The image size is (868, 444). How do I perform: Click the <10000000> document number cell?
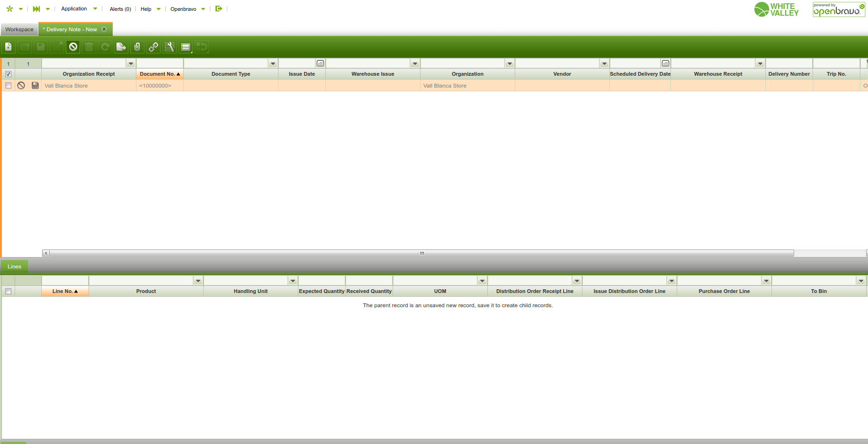(x=160, y=86)
